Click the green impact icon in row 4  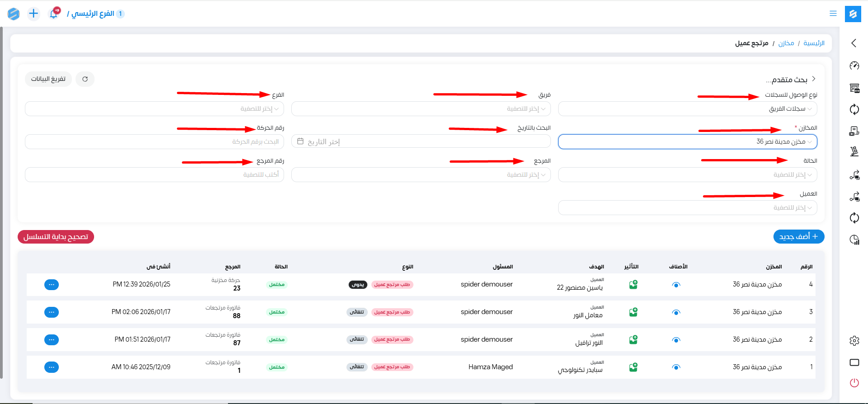point(633,285)
